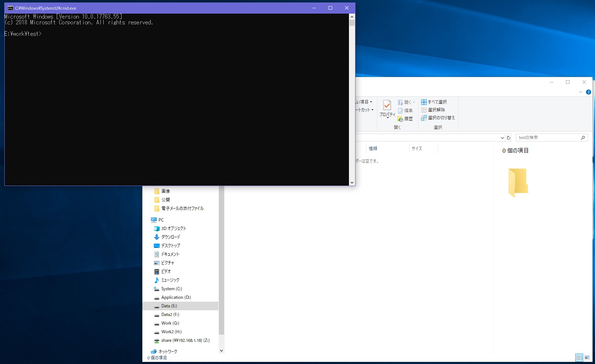
Task: Click the 編集 (Edit) ribbon item
Action: pyautogui.click(x=405, y=110)
